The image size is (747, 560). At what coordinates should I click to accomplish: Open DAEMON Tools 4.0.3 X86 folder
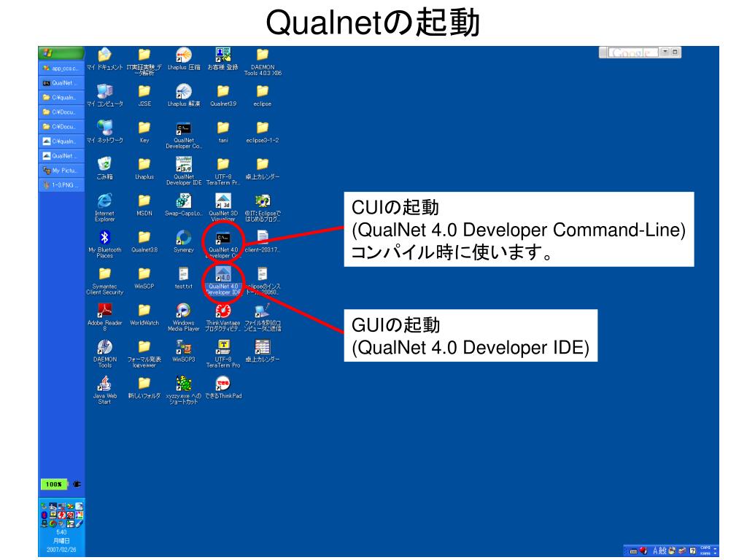point(263,62)
